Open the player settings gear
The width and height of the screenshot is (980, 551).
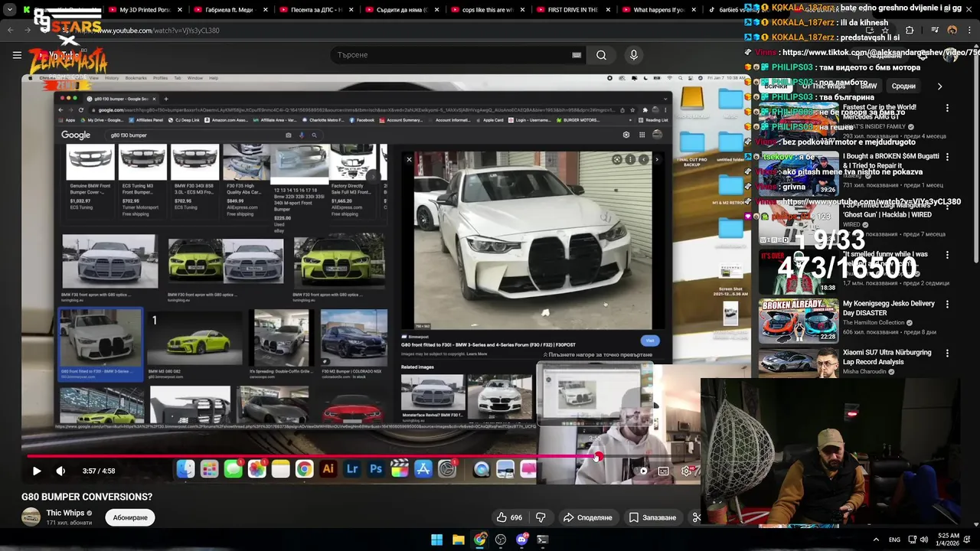(686, 471)
